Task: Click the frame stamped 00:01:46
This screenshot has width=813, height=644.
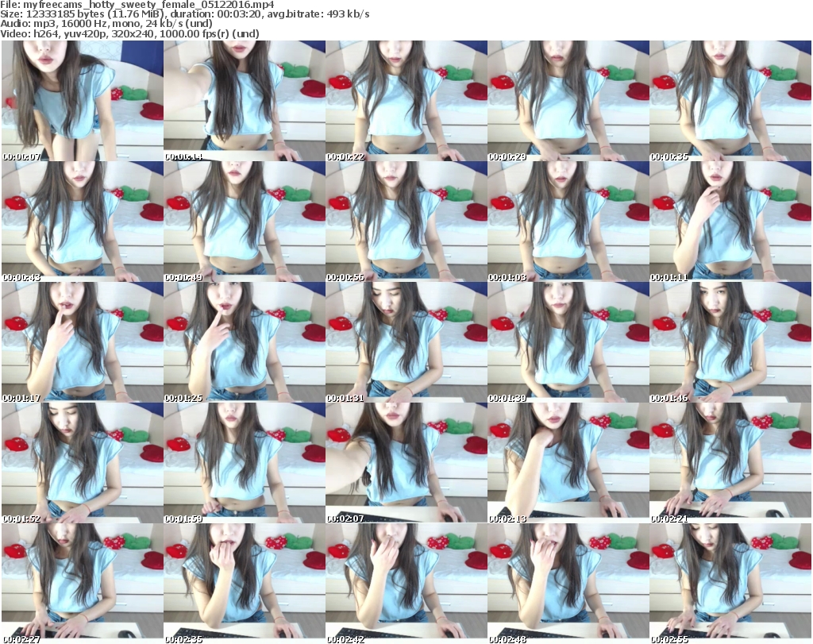Action: [730, 342]
